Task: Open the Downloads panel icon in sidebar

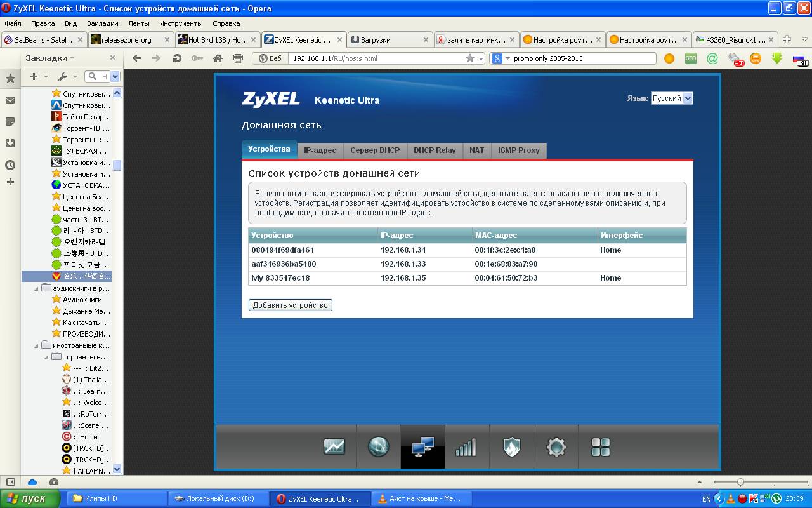Action: [x=10, y=143]
